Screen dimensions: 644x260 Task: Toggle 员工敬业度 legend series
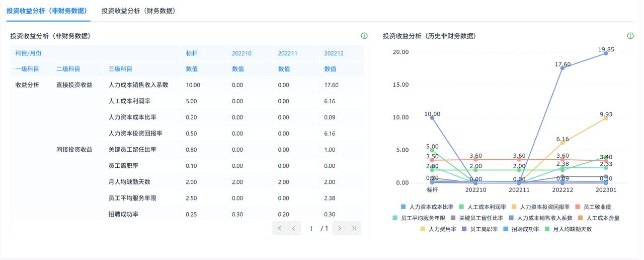[593, 207]
